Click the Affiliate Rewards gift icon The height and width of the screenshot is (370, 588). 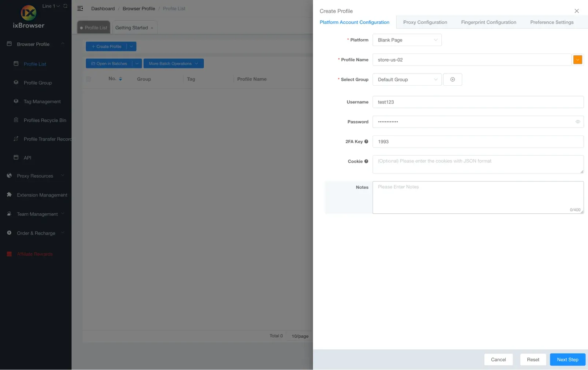[x=9, y=254]
